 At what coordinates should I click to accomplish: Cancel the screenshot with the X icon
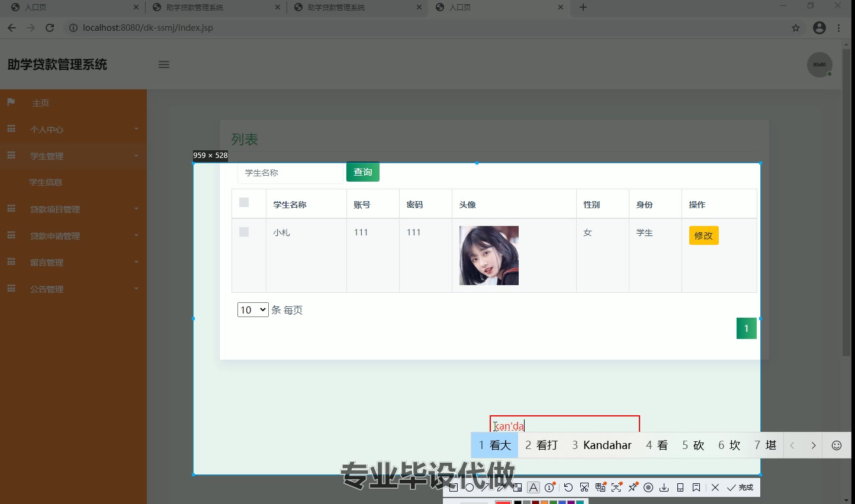coord(715,487)
